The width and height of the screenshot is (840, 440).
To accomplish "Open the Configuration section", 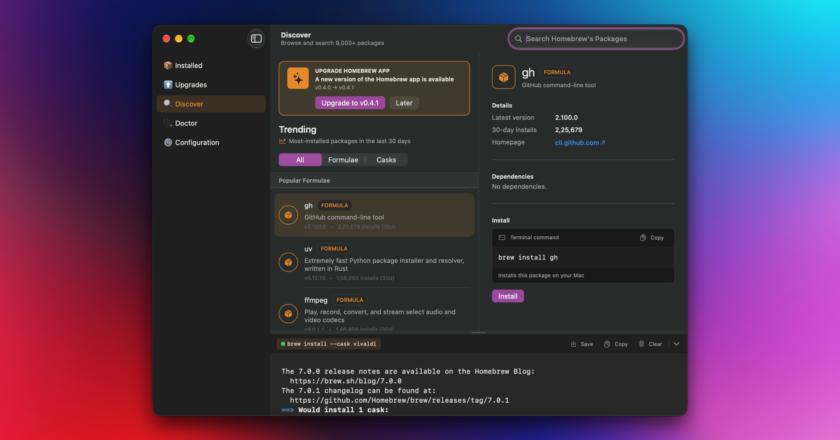I will [x=211, y=143].
